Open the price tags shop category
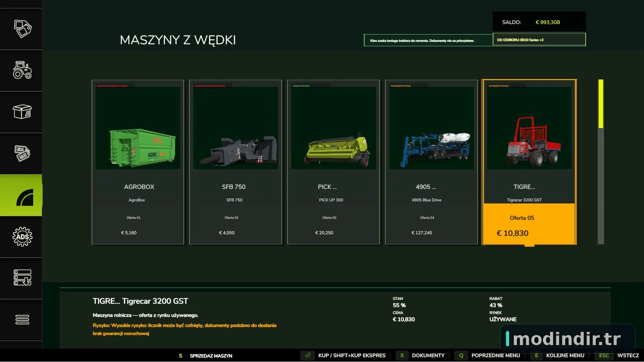644x362 pixels. pyautogui.click(x=23, y=29)
